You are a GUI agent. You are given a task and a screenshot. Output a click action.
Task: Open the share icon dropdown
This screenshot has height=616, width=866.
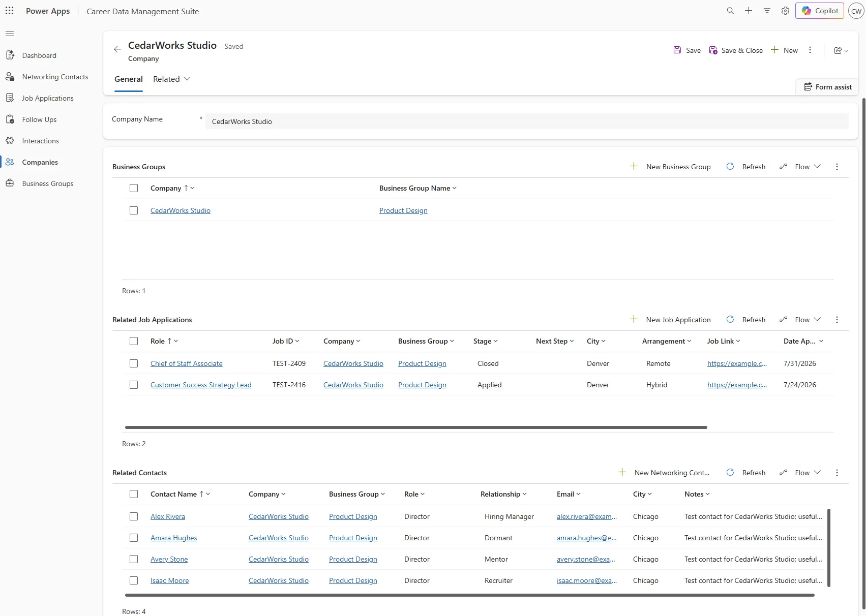point(841,50)
